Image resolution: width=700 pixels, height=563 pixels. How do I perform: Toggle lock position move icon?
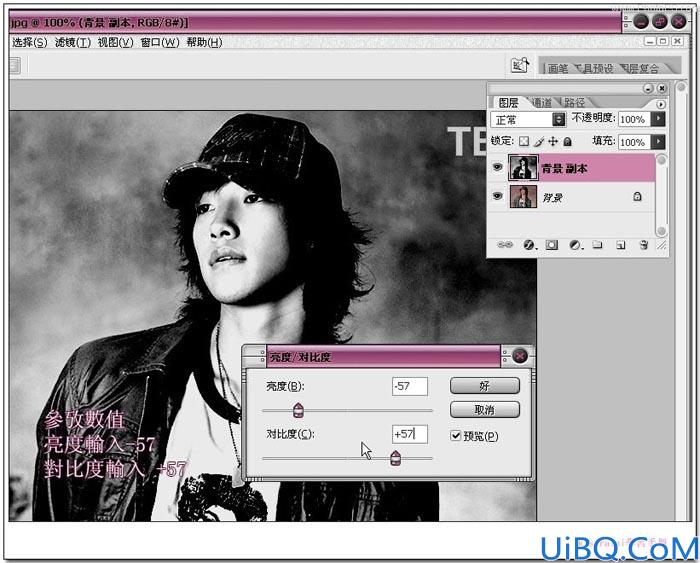(x=553, y=142)
